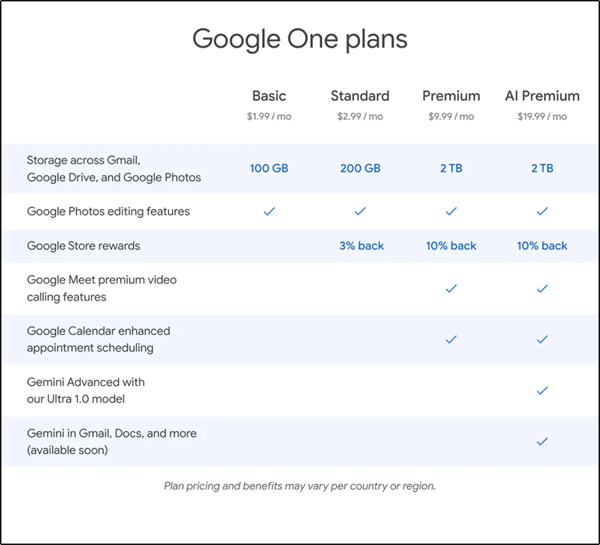Click the $19.99 / mo price

click(x=542, y=116)
